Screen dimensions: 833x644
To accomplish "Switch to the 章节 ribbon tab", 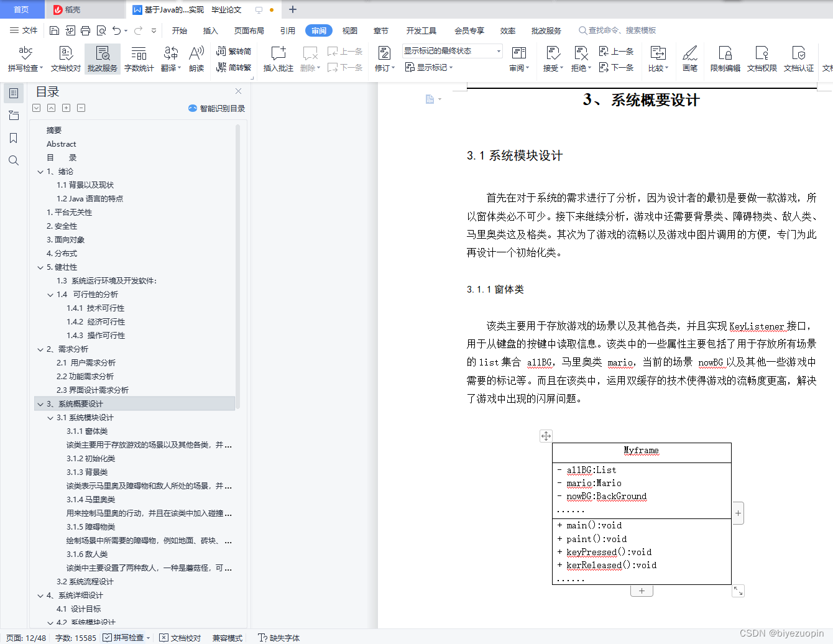I will coord(381,30).
